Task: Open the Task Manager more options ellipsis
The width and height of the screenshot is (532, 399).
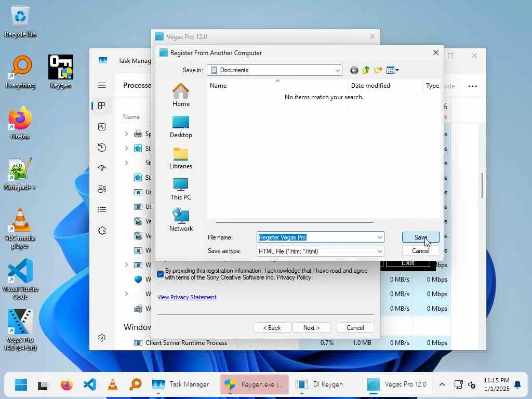Action: pyautogui.click(x=473, y=86)
